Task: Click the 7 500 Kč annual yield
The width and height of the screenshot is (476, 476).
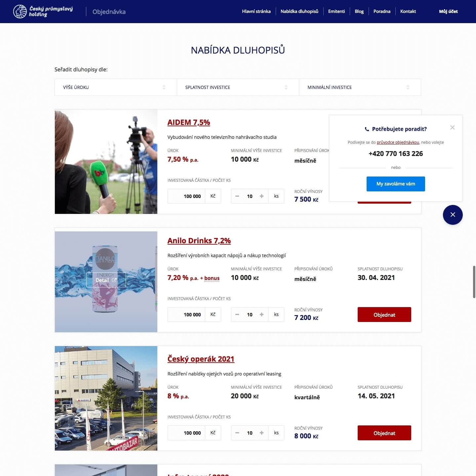Action: tap(306, 199)
